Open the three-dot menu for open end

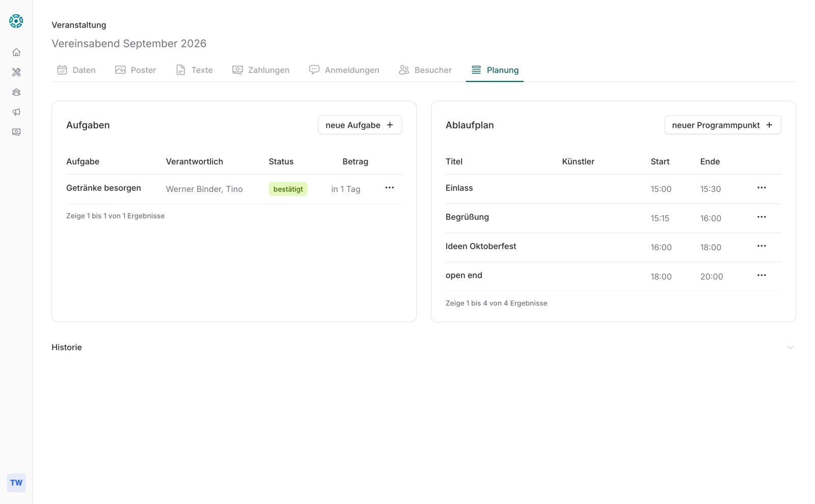[762, 275]
